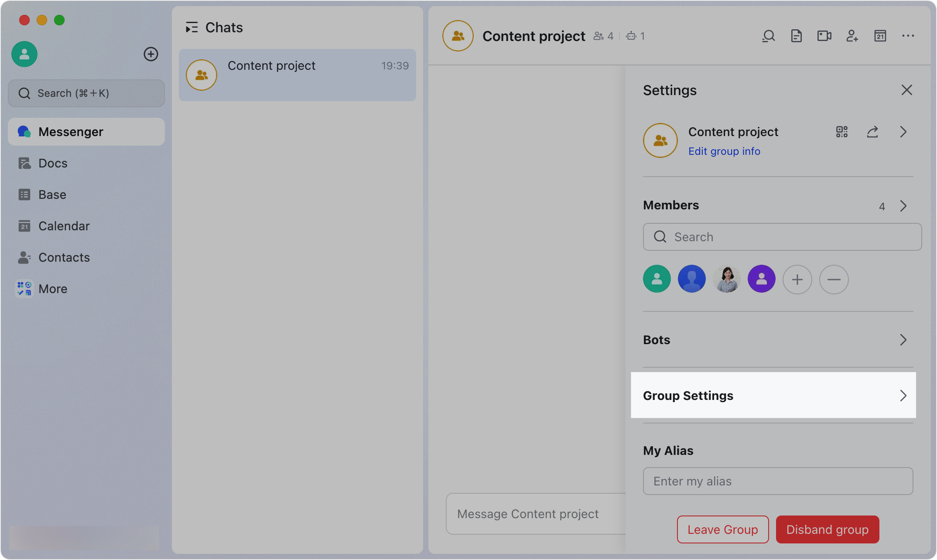Add members using the person-plus icon
The image size is (937, 560).
(852, 36)
